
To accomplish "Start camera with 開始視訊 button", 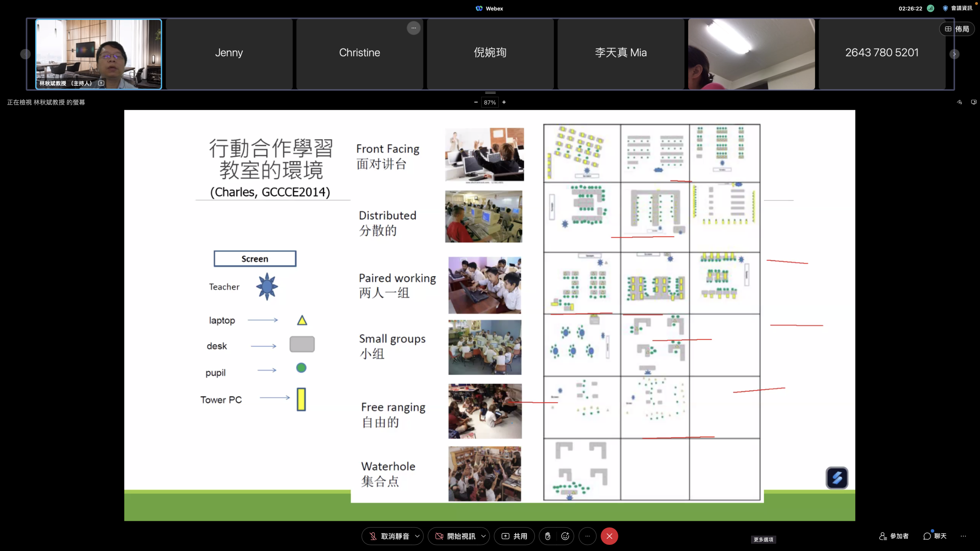I will (456, 536).
